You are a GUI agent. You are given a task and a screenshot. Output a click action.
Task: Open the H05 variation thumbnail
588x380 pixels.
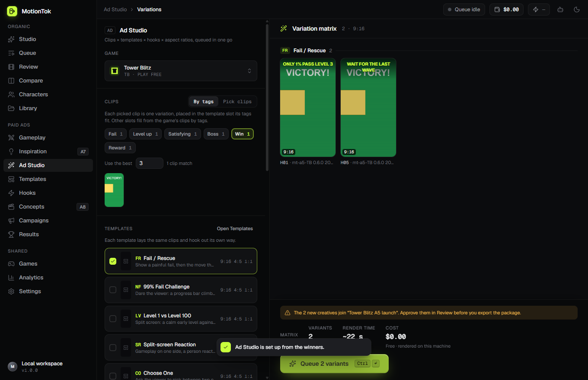tap(368, 108)
